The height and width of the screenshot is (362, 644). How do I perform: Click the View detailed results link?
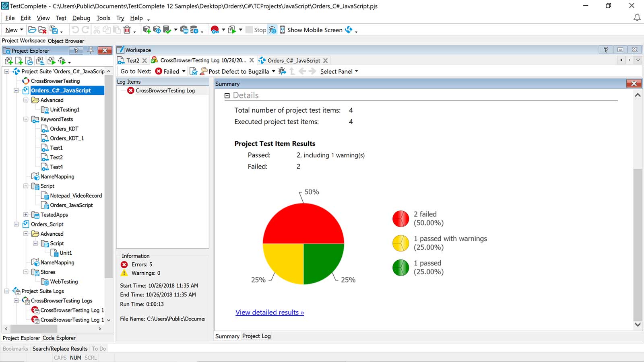pyautogui.click(x=269, y=312)
